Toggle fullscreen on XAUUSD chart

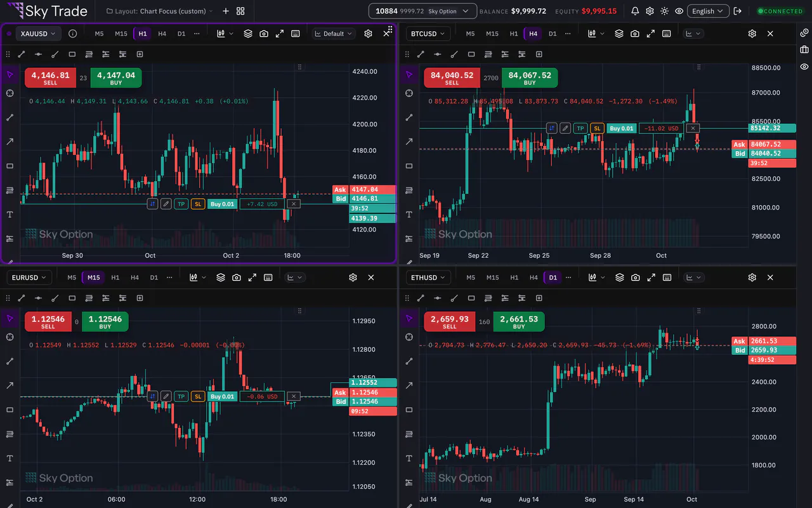280,34
